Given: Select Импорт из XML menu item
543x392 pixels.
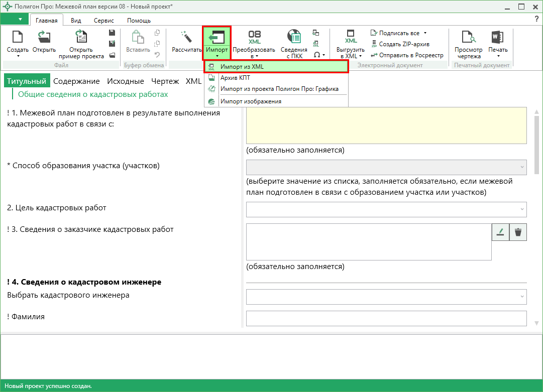Looking at the screenshot, I should coord(276,67).
